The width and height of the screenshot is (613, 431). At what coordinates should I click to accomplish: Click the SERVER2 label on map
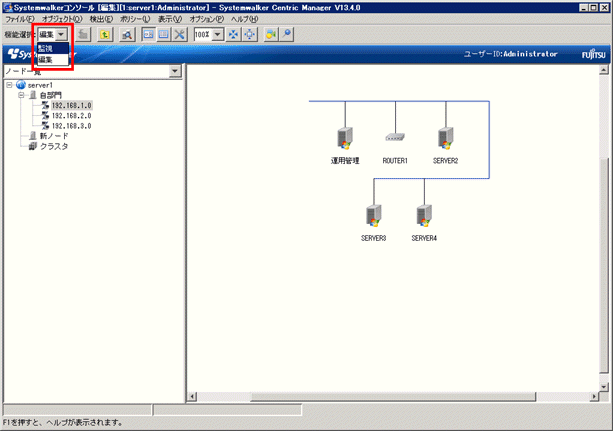click(445, 161)
